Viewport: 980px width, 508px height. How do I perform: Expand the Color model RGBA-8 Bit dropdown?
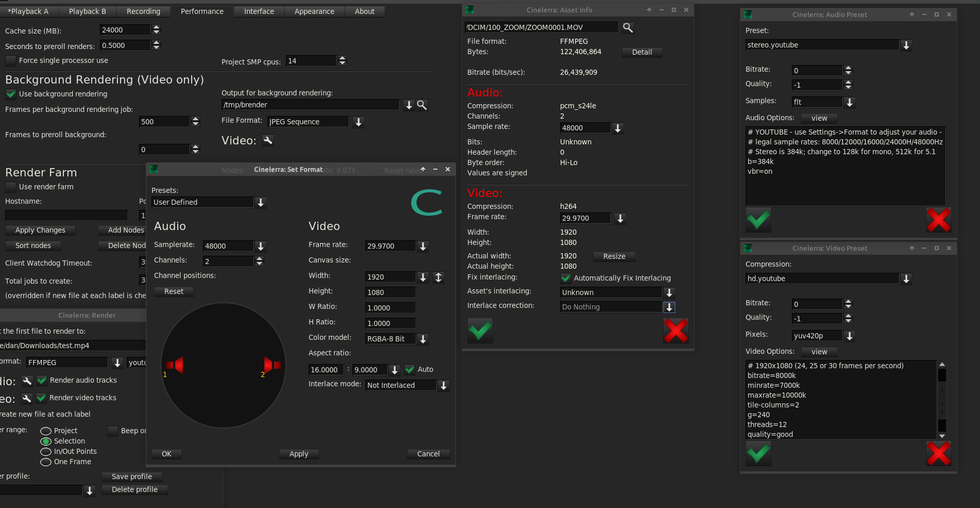[x=423, y=339]
